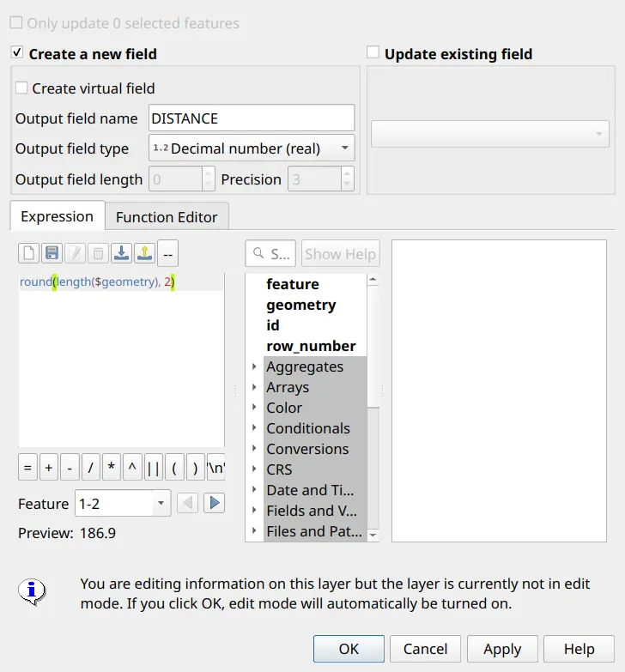The height and width of the screenshot is (672, 625).
Task: Uncheck Create a new field
Action: 17,53
